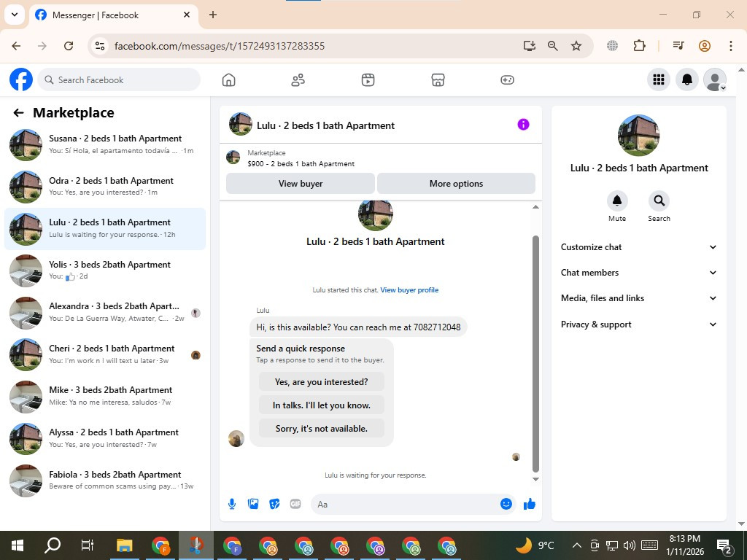Expand Media, files and links section
This screenshot has height=560, width=747.
pyautogui.click(x=639, y=298)
